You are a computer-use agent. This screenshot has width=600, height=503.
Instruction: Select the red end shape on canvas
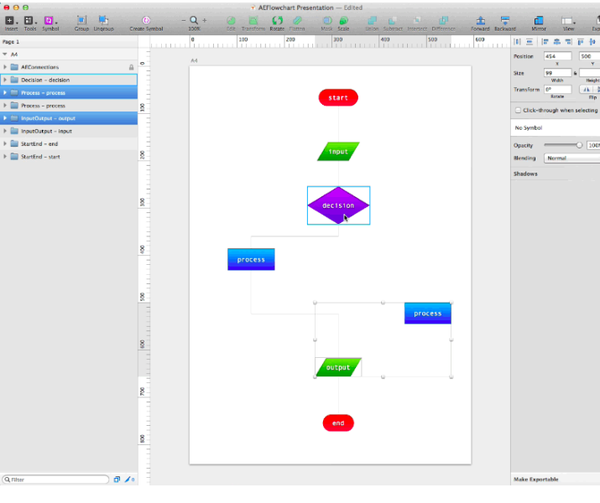pyautogui.click(x=338, y=423)
